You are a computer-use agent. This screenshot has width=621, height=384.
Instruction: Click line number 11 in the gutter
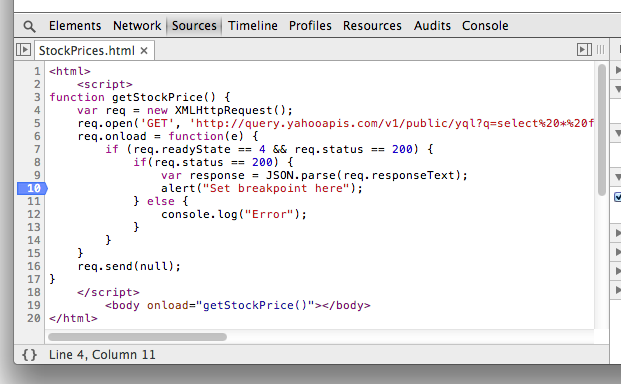tap(34, 202)
